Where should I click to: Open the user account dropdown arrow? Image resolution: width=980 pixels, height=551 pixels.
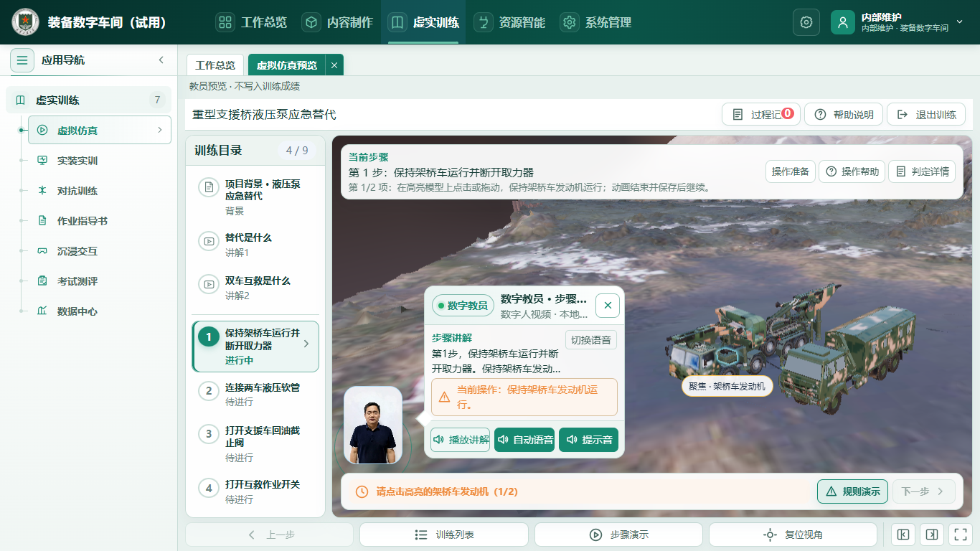tap(960, 22)
